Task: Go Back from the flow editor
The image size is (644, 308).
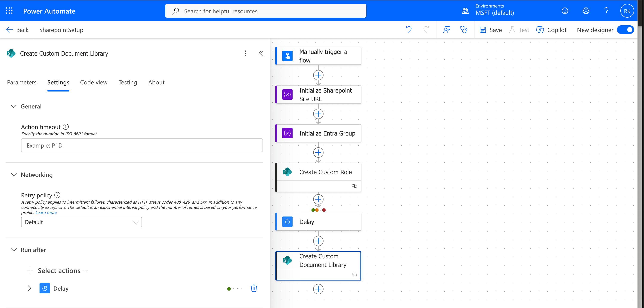Action: point(17,30)
